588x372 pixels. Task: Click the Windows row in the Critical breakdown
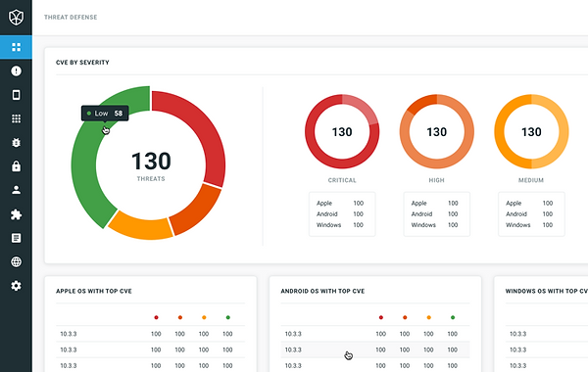pos(340,225)
